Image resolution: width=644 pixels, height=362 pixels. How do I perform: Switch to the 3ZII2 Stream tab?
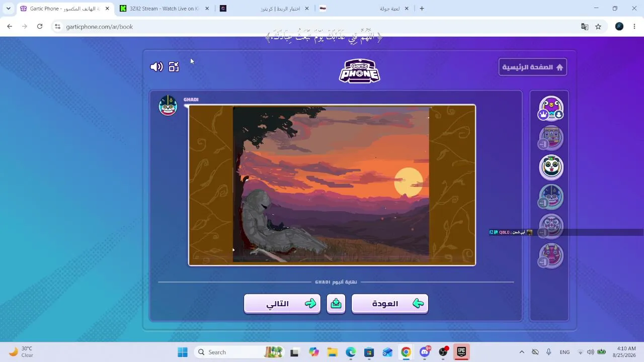click(165, 9)
